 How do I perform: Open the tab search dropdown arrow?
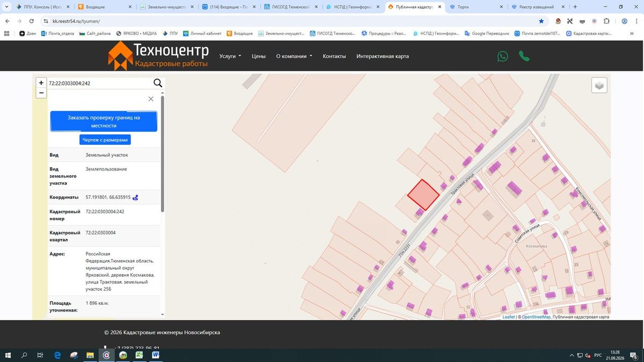(x=6, y=7)
